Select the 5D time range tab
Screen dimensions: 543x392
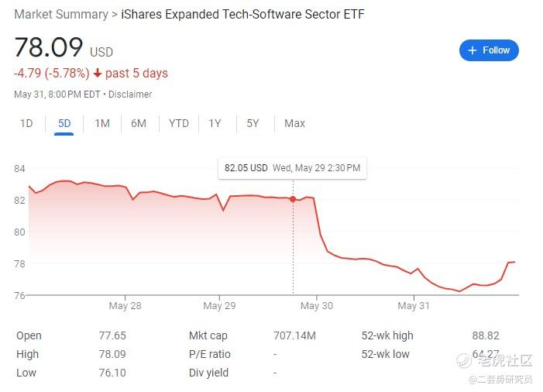click(x=64, y=123)
